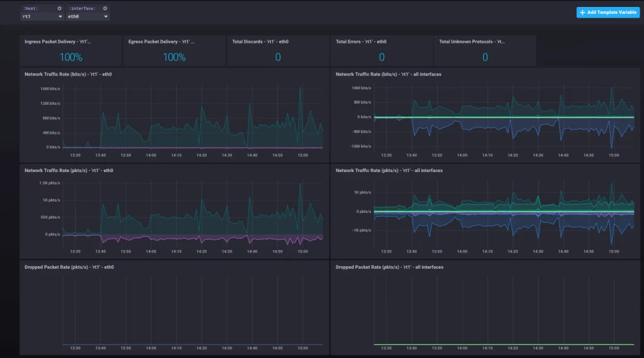Open settings gear for interface variable
This screenshot has height=358, width=644.
pyautogui.click(x=105, y=9)
